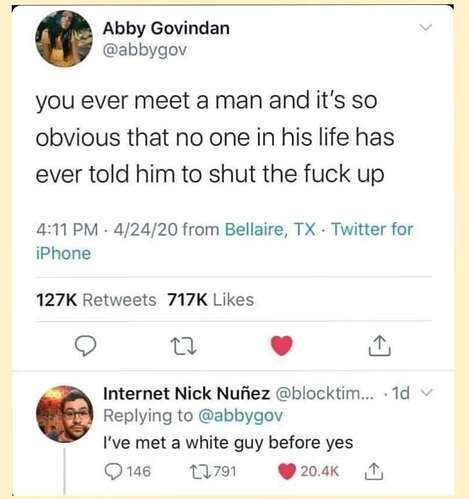
Task: Toggle the red heart on main tweet
Action: click(281, 345)
